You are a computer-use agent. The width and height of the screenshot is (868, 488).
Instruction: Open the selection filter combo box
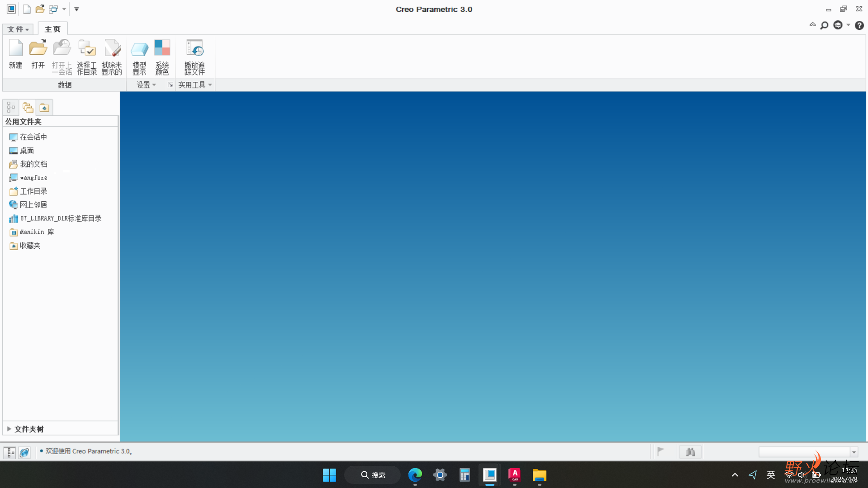(x=808, y=452)
